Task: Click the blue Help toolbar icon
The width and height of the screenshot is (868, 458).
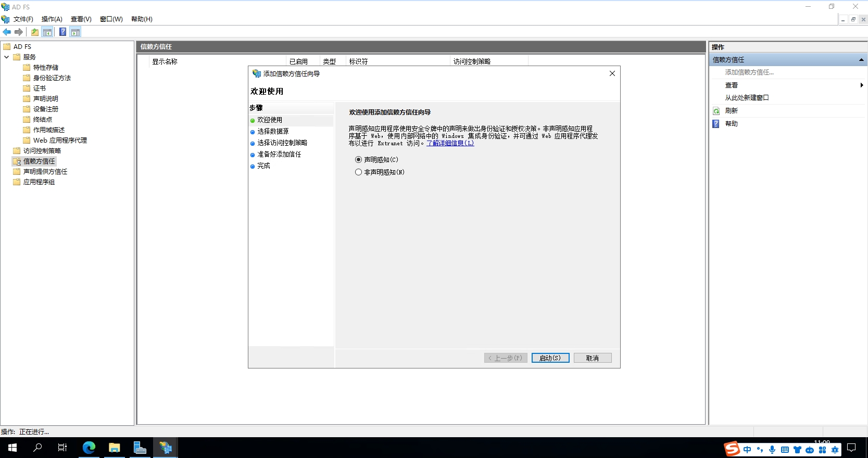Action: 62,32
